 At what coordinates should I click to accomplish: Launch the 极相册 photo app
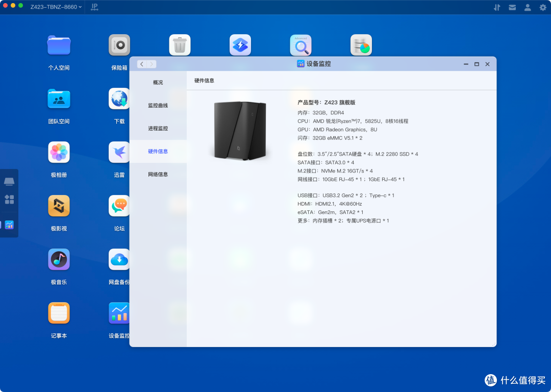[x=59, y=152]
